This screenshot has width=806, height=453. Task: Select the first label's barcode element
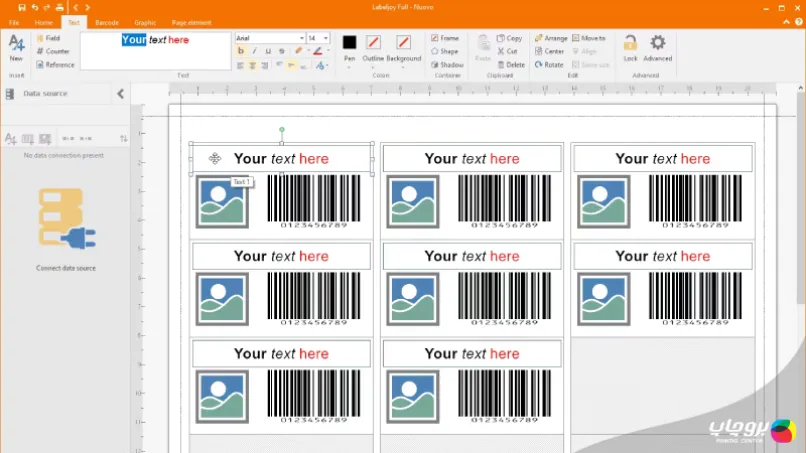pos(314,201)
